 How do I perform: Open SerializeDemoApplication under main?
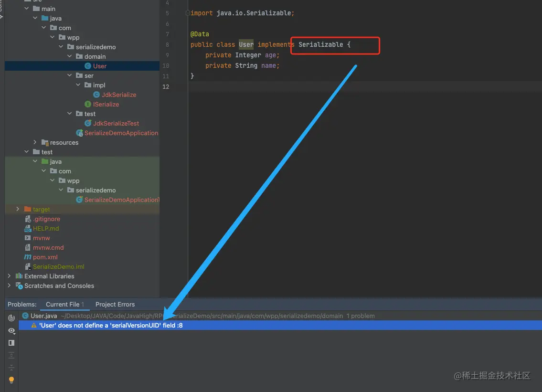coord(121,133)
